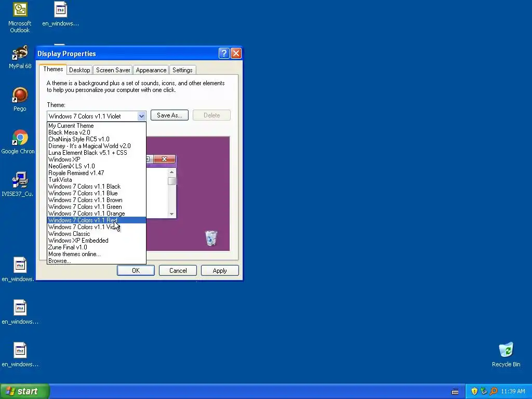Open the Microsoft Outlook desktop icon

20,17
